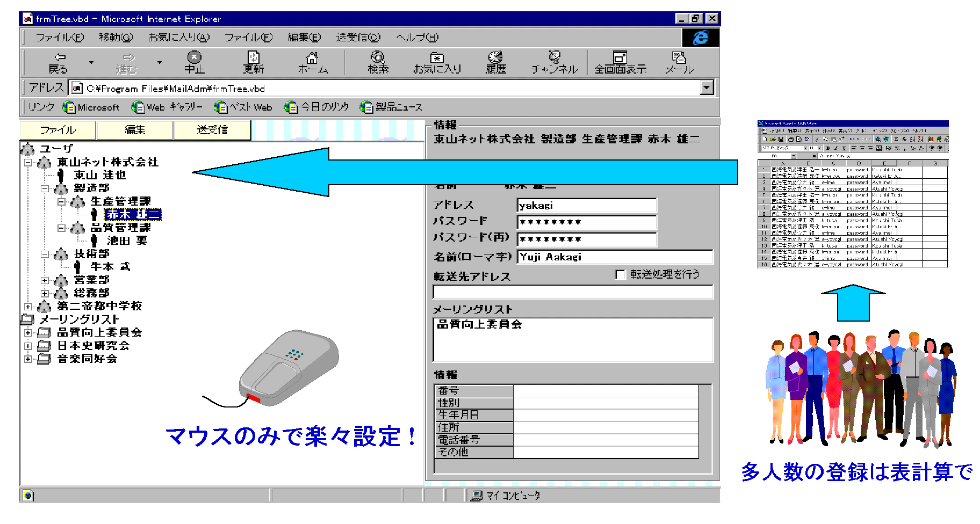Click the 戻る (Back) toolbar icon

click(59, 62)
